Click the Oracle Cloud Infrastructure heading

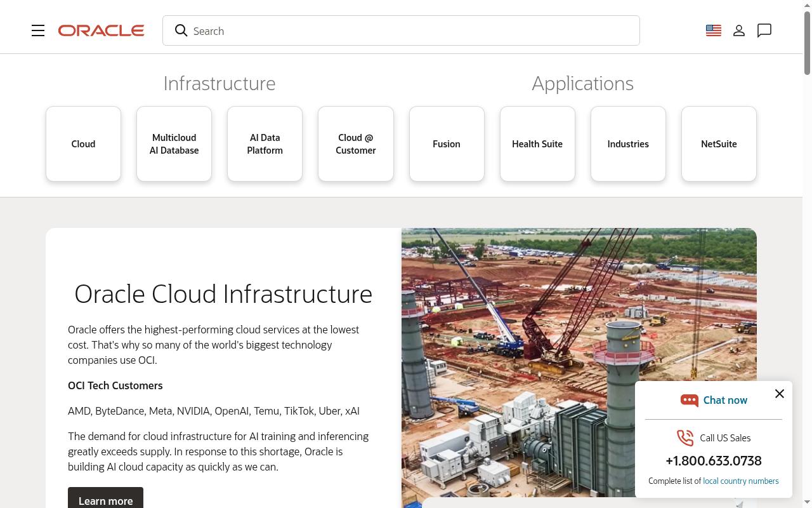pyautogui.click(x=223, y=293)
